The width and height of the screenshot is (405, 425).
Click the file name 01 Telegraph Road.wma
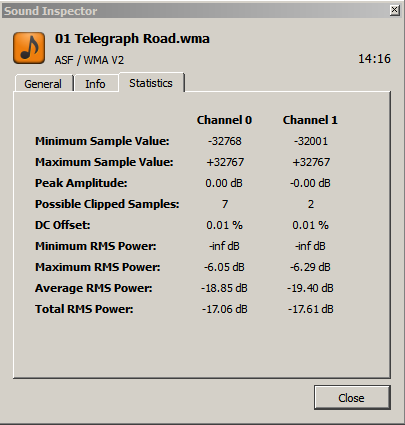(x=132, y=39)
